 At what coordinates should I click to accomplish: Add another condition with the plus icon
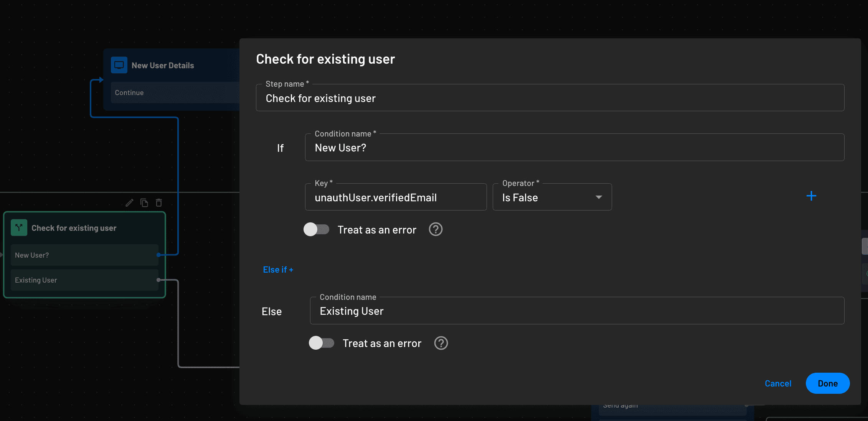coord(811,196)
